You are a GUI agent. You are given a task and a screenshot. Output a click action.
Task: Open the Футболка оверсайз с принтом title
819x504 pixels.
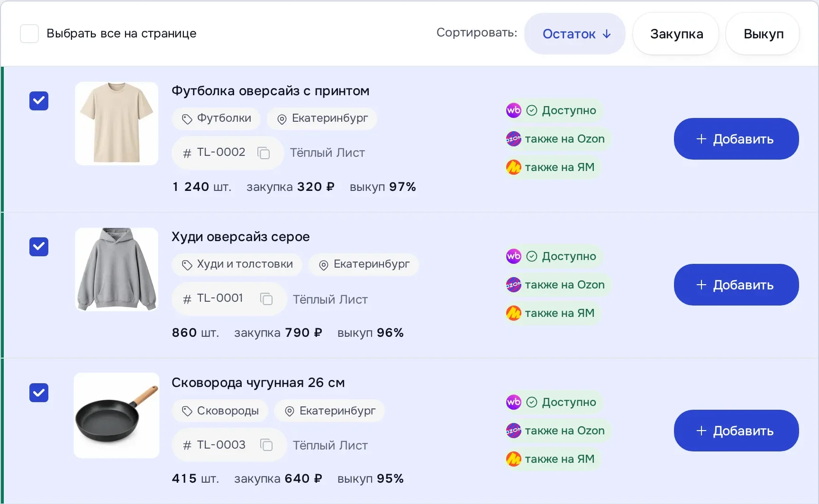pyautogui.click(x=270, y=91)
